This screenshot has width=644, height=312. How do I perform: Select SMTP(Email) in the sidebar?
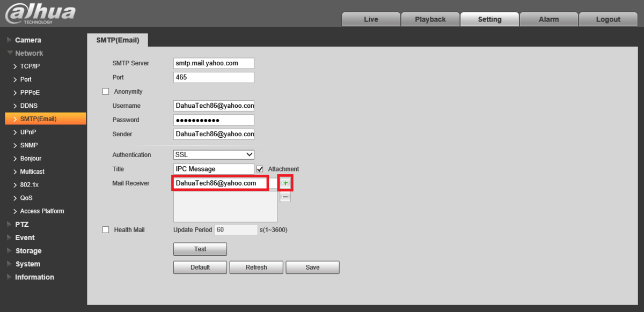click(46, 119)
